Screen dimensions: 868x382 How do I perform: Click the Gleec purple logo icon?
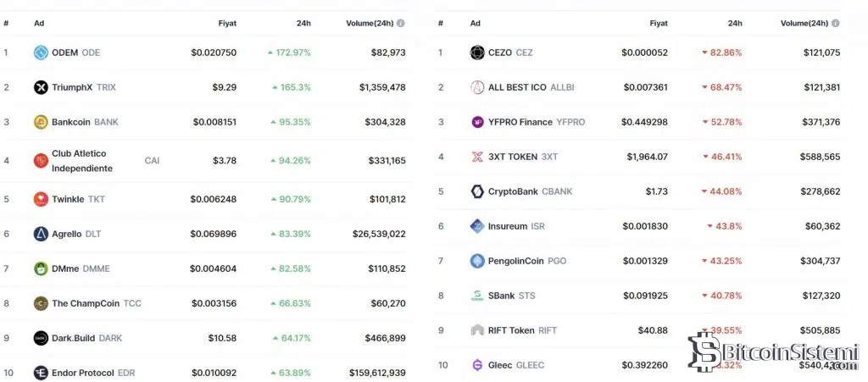476,365
